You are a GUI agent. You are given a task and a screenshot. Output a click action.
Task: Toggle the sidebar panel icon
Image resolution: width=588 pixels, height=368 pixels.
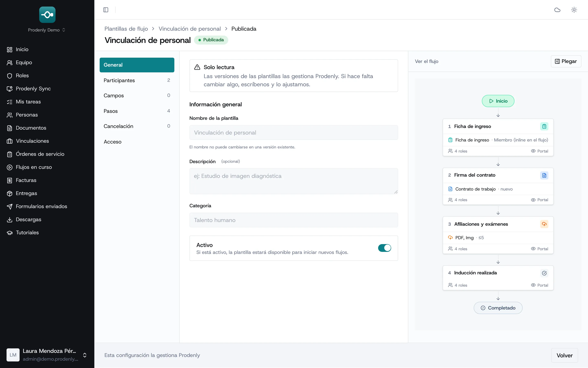point(106,10)
